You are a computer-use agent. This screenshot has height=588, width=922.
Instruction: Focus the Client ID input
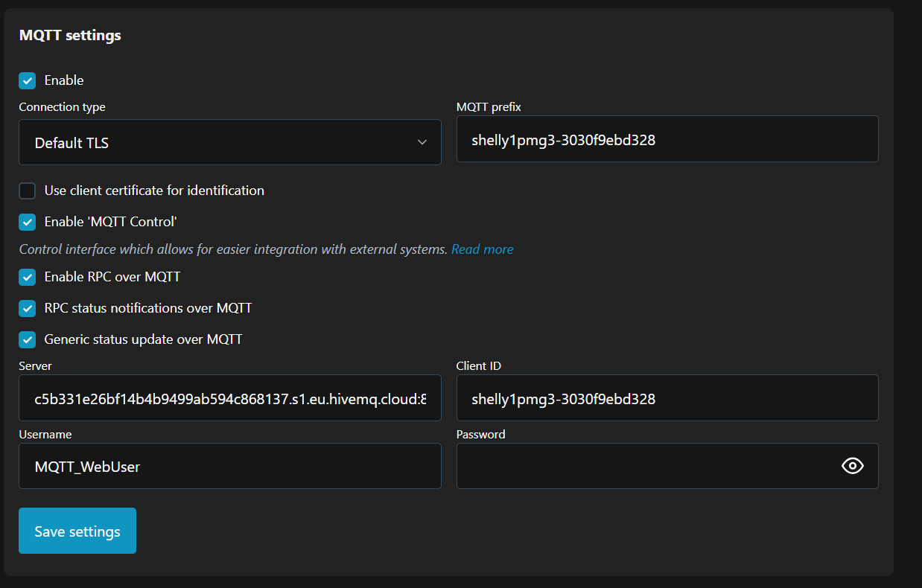667,397
